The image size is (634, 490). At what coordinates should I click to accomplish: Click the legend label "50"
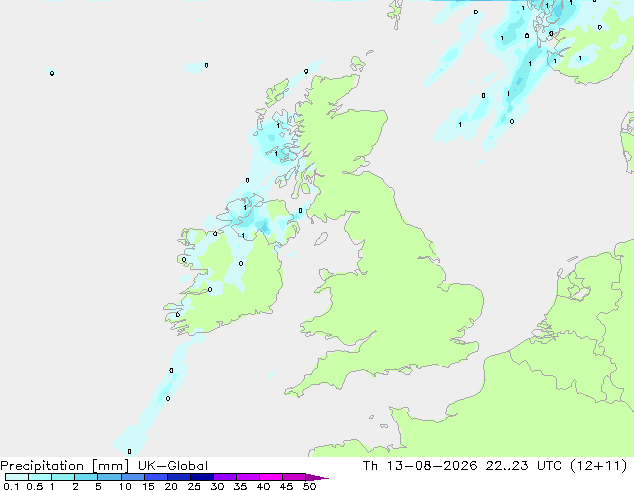[x=309, y=486]
